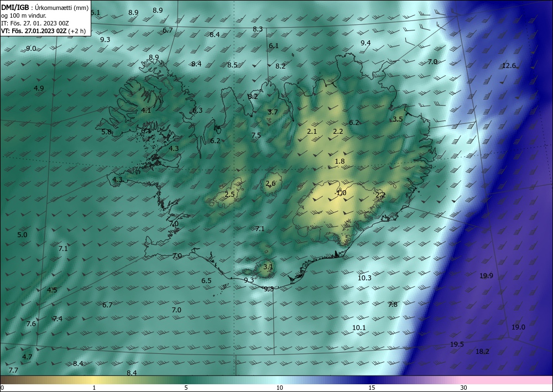Click the 7.6 value on the map
This screenshot has width=553, height=392.
click(31, 323)
